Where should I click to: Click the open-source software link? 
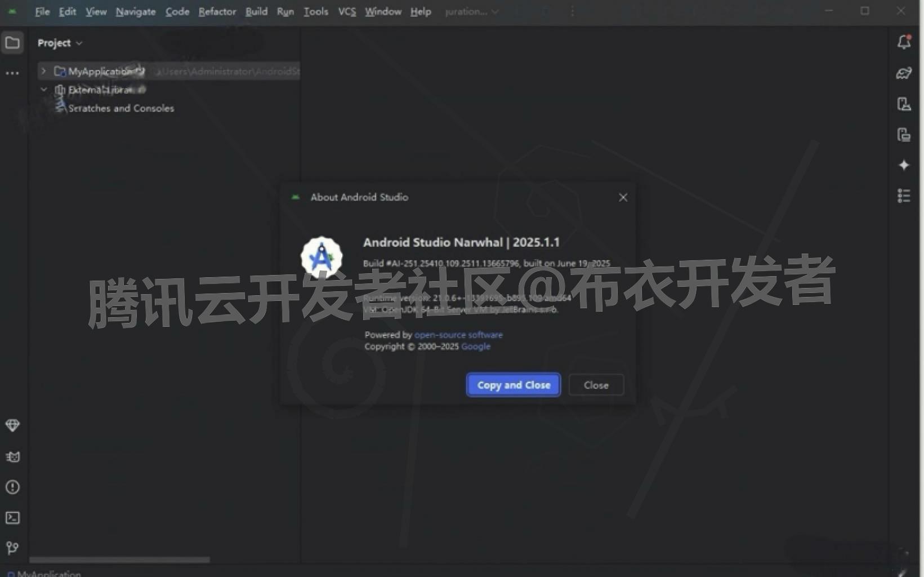(458, 334)
